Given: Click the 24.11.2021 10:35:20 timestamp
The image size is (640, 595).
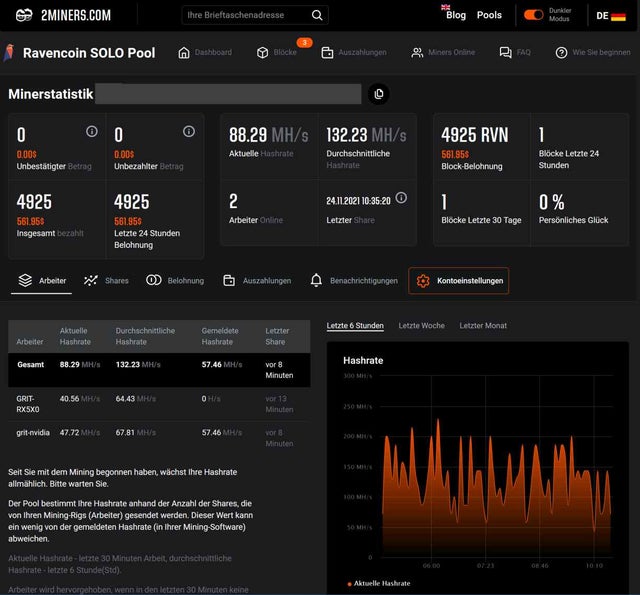Looking at the screenshot, I should [358, 201].
